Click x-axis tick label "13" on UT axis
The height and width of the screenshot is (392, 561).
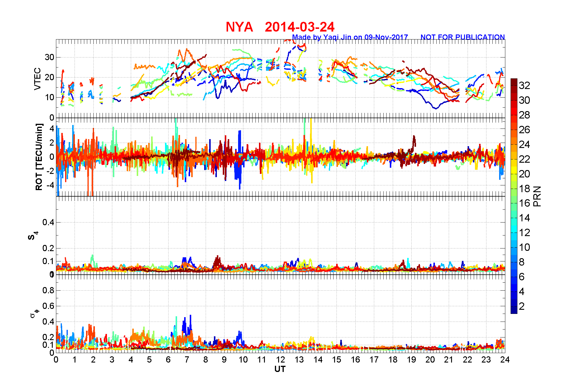click(299, 360)
